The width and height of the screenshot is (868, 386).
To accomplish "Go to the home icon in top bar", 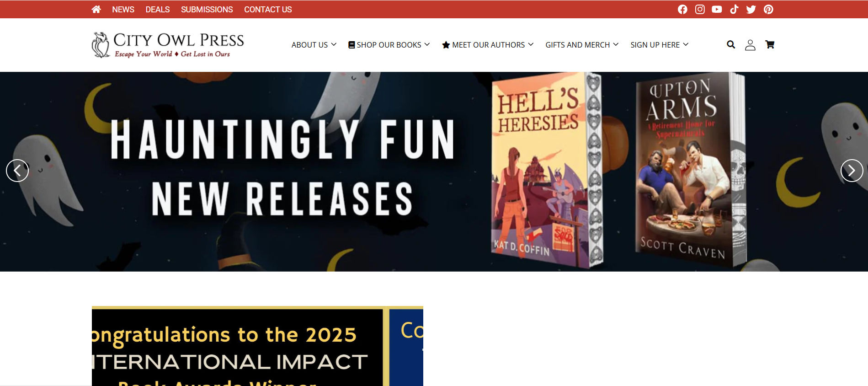I will pyautogui.click(x=96, y=9).
